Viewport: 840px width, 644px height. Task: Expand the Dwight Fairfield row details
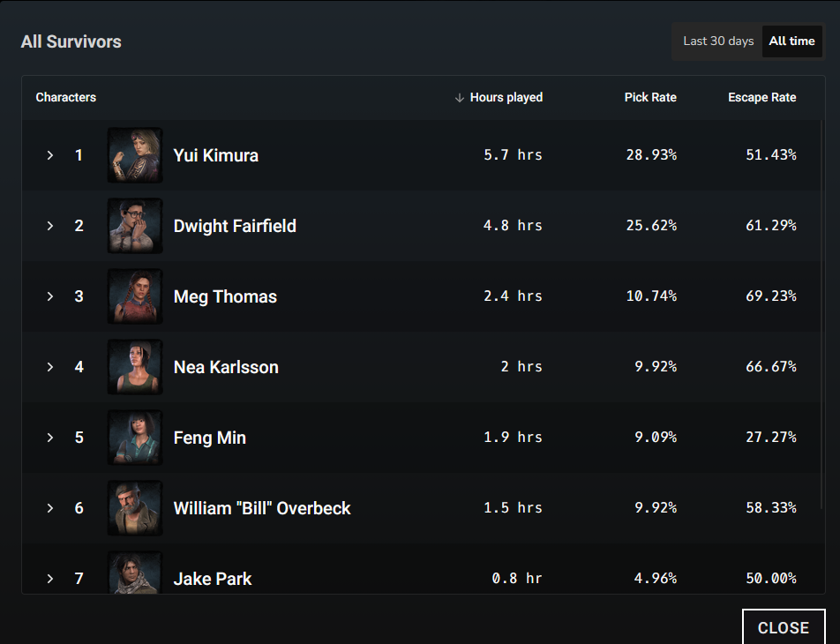49,226
